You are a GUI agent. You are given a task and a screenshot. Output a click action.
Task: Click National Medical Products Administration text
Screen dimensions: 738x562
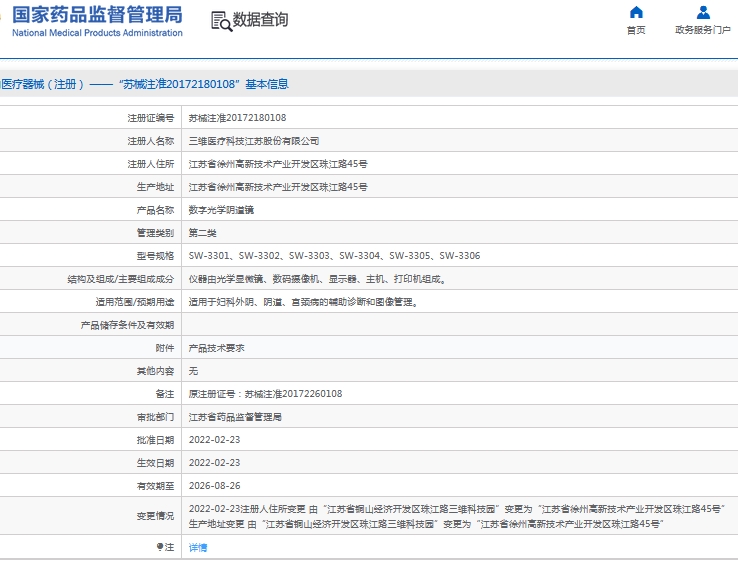coord(97,33)
